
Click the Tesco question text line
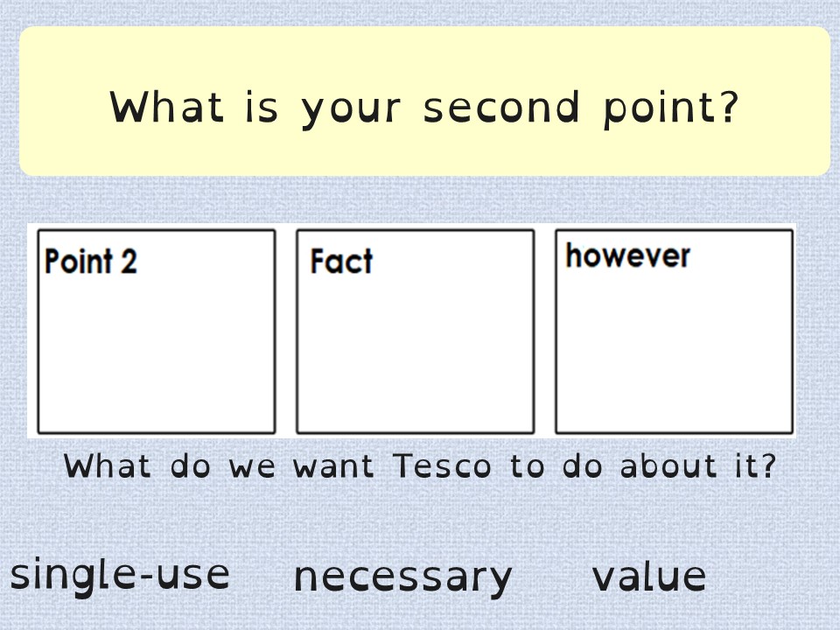pos(420,466)
